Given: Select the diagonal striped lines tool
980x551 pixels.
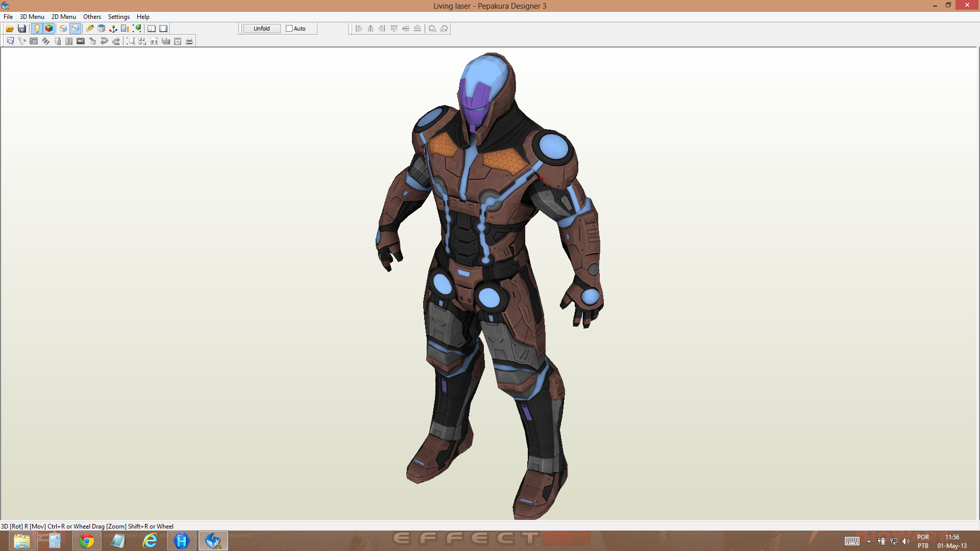Looking at the screenshot, I should [45, 41].
